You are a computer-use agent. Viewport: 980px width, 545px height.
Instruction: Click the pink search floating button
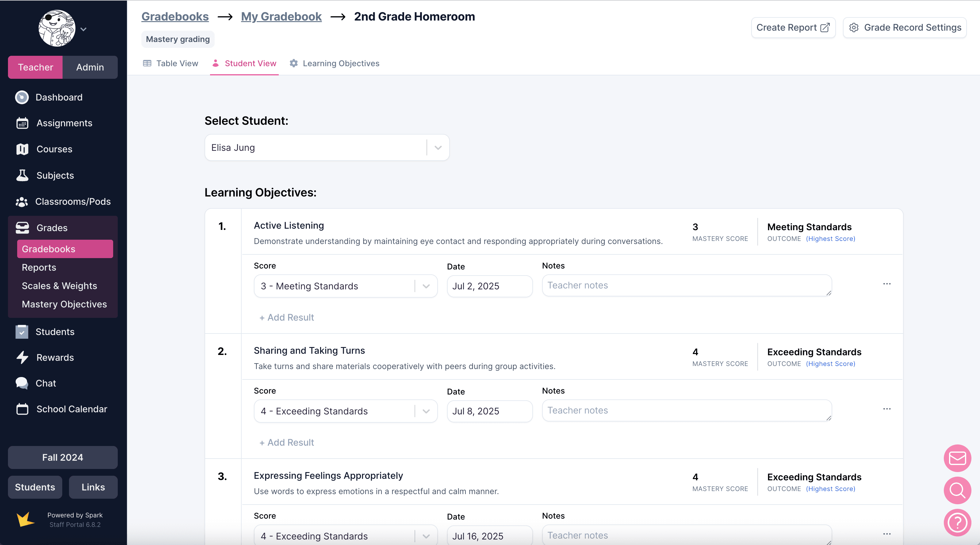(x=957, y=490)
